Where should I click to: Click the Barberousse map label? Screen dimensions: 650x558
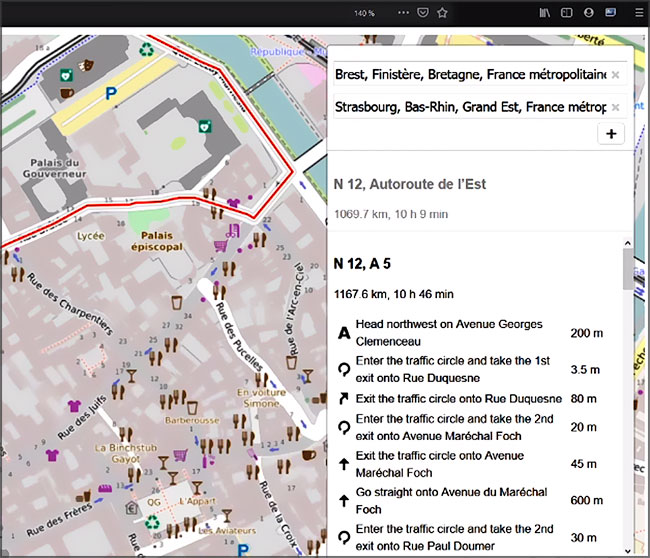[x=192, y=420]
